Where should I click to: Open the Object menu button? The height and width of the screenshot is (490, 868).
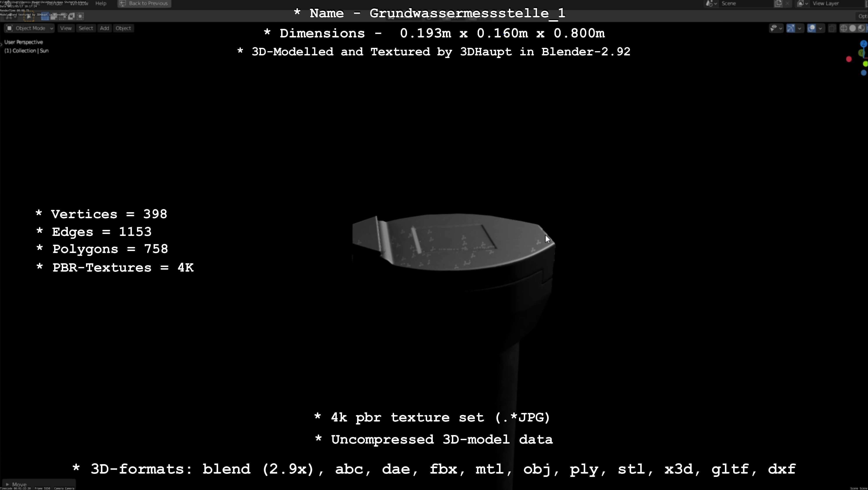(123, 28)
